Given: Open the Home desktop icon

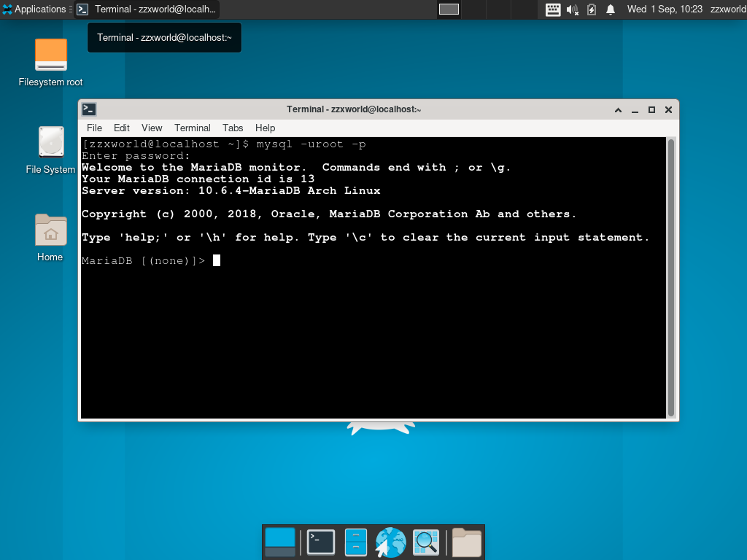Looking at the screenshot, I should click(x=50, y=233).
